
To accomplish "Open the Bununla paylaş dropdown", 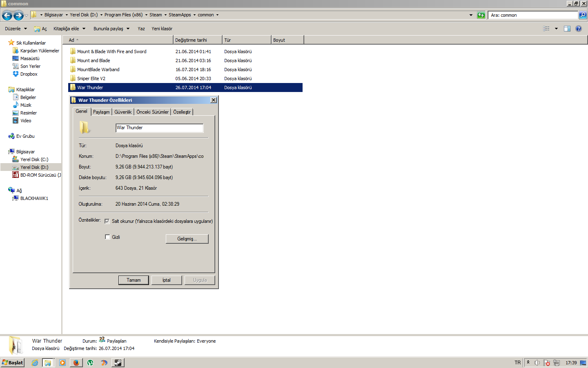I will point(111,29).
